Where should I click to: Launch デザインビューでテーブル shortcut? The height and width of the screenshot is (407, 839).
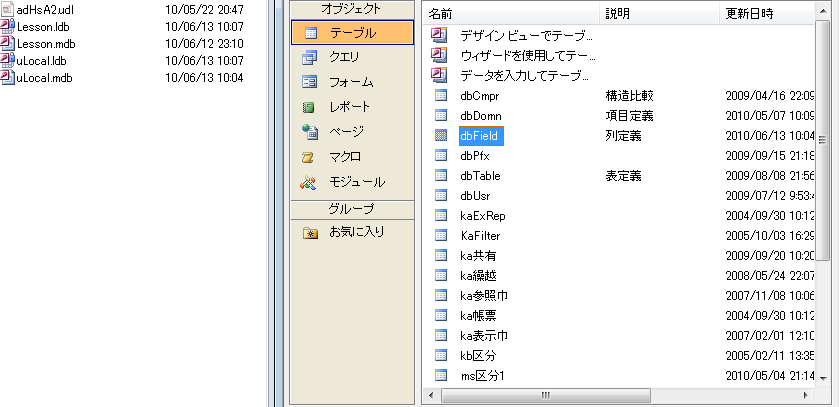click(x=524, y=35)
